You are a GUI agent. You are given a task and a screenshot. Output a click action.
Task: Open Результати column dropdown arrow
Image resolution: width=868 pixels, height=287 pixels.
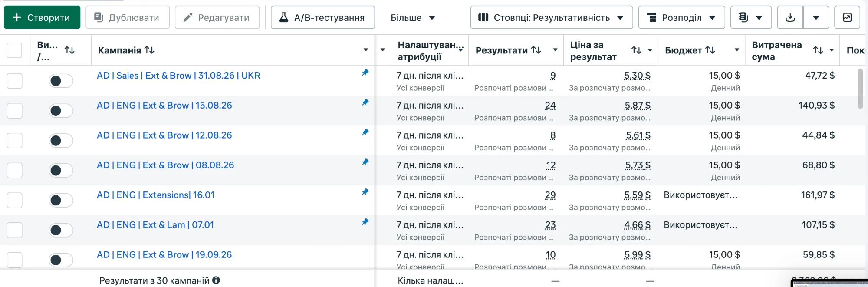555,50
